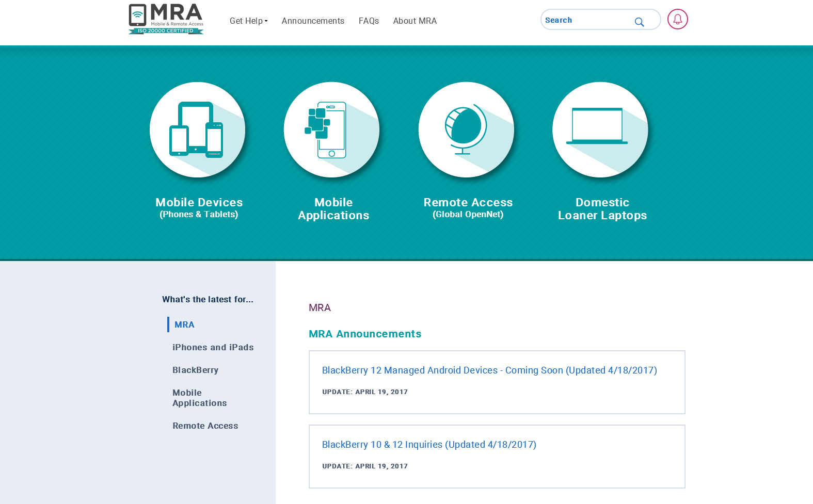Image resolution: width=813 pixels, height=504 pixels.
Task: Open the notifications bell icon
Action: click(677, 20)
